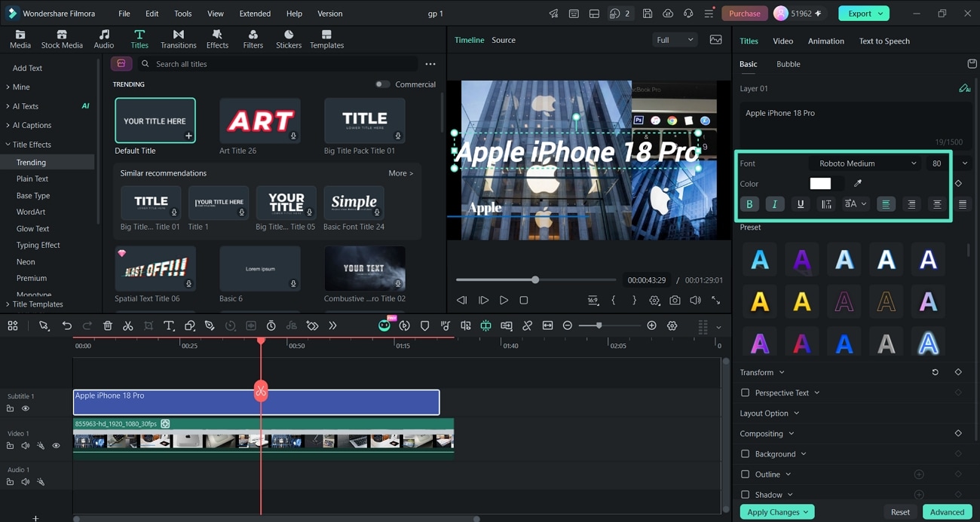Open the Advanced text editor button
This screenshot has height=522, width=980.
tap(947, 512)
